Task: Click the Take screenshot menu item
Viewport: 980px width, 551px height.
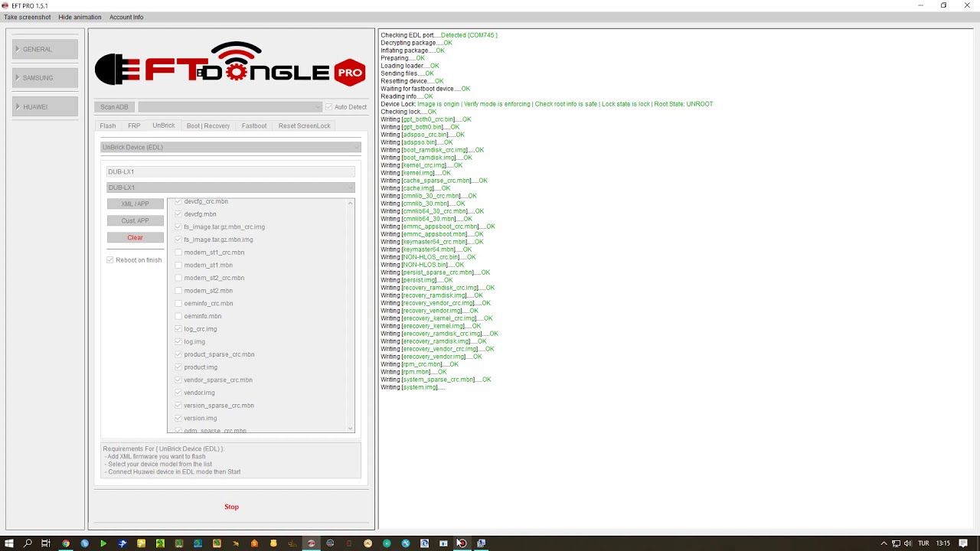Action: 28,17
